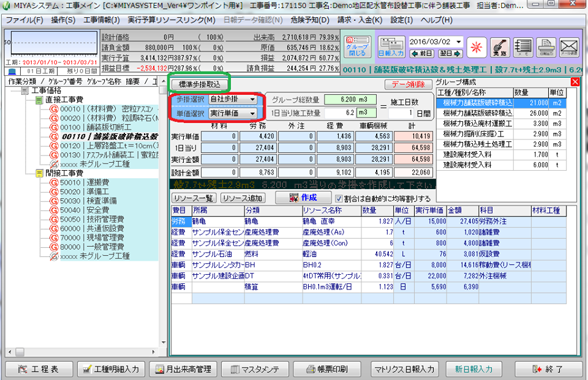Screen dimensions: 588x380
Task: Click the グループ閉じる icon button
Action: (x=357, y=47)
